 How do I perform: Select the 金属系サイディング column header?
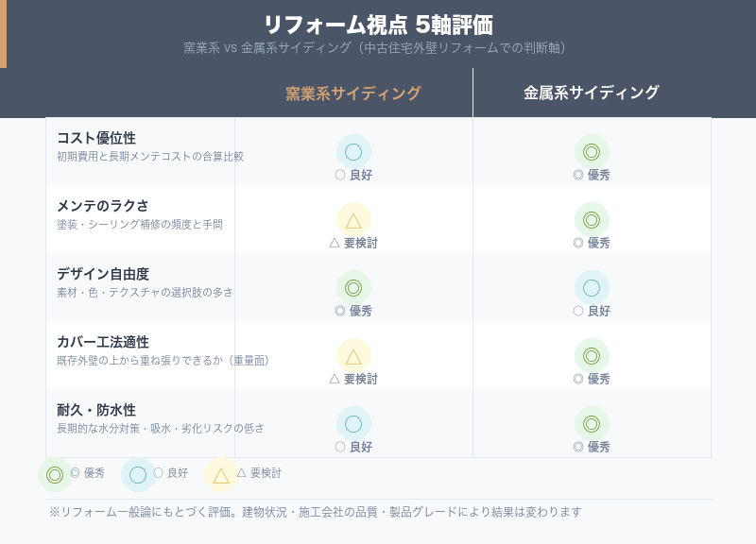point(592,93)
